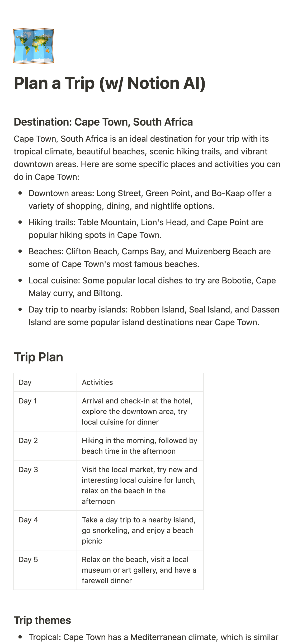Click the Day 3 local market activities cell
297x644 pixels.
(139, 485)
